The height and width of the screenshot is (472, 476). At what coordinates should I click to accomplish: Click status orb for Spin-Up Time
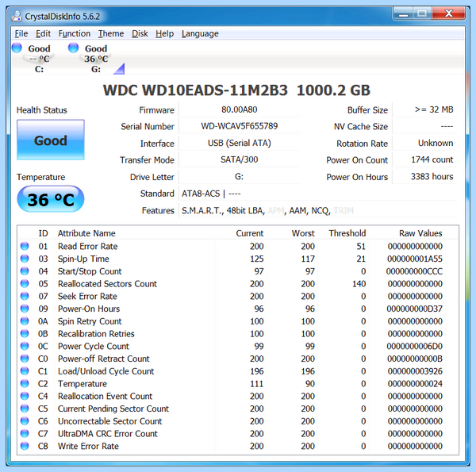tap(25, 259)
